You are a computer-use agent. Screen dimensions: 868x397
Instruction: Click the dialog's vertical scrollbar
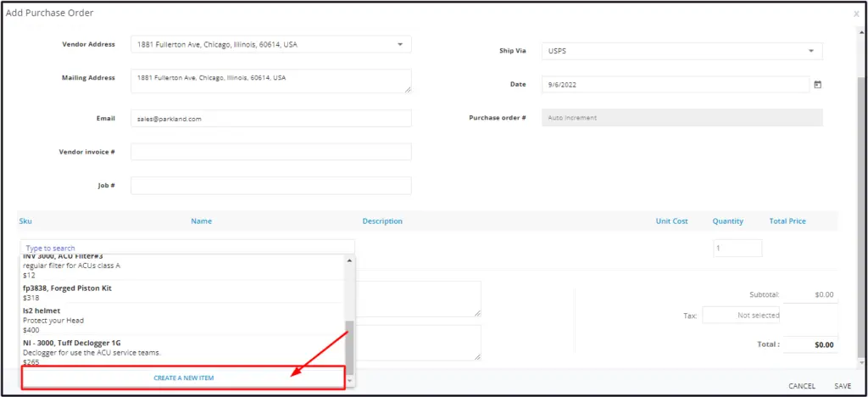[860, 217]
